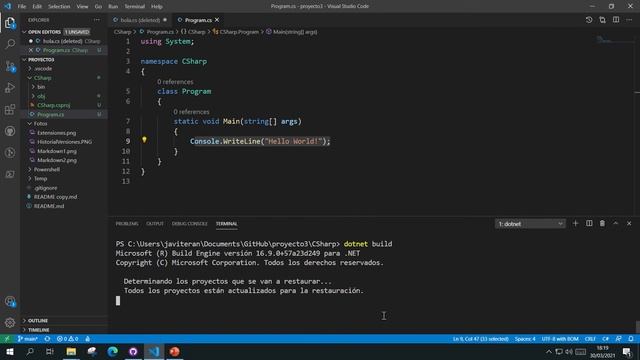Open the Manage gear menu
The width and height of the screenshot is (640, 360).
(10, 323)
